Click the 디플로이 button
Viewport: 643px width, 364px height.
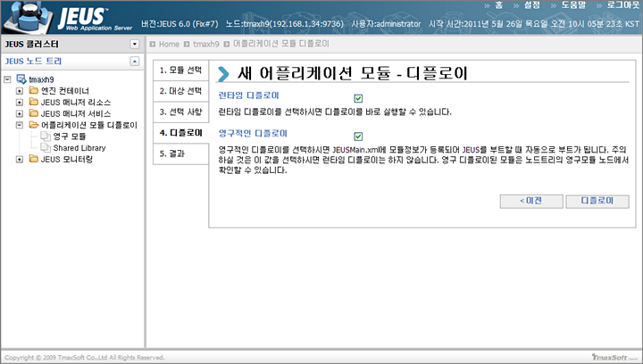tap(597, 201)
